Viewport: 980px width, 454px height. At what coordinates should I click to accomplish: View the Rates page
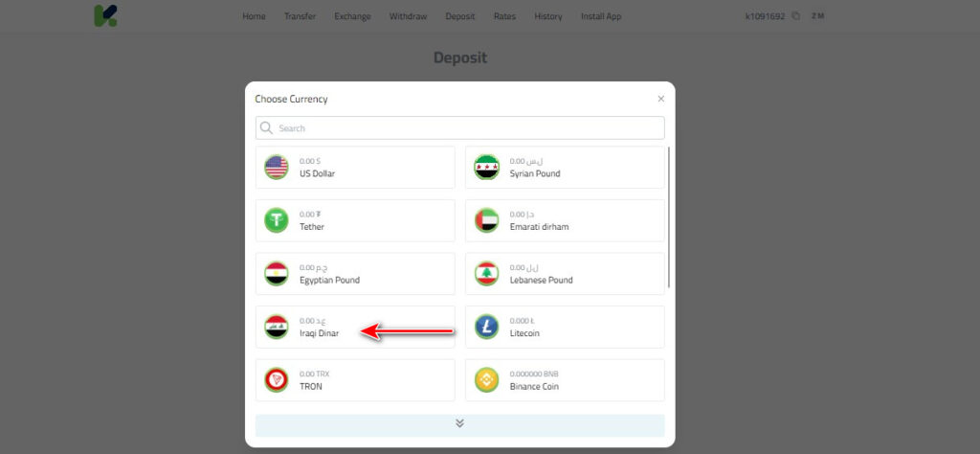[504, 16]
